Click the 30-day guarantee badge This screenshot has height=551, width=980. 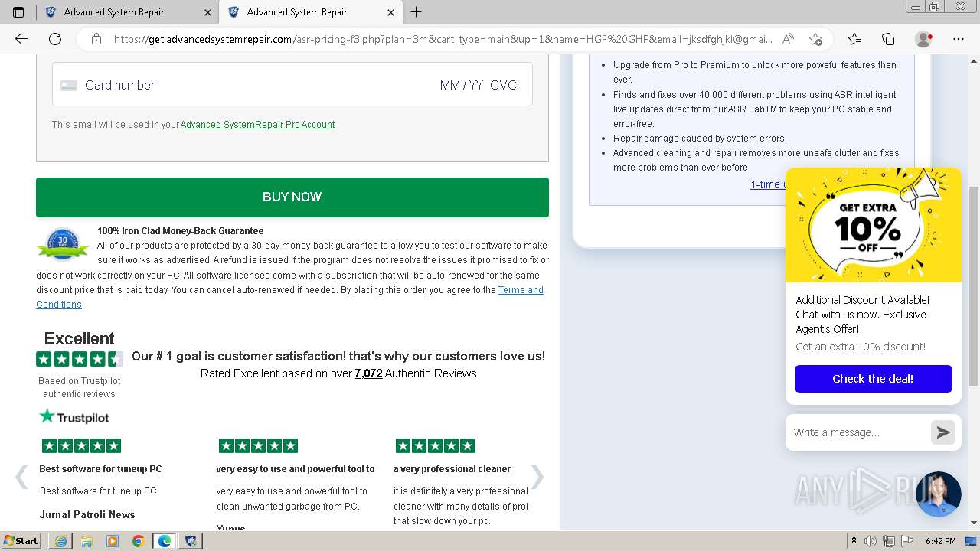[63, 244]
